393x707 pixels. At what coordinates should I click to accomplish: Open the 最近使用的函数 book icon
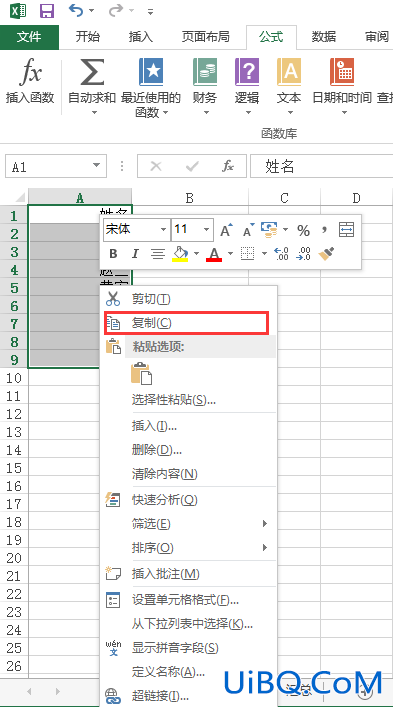[x=151, y=72]
